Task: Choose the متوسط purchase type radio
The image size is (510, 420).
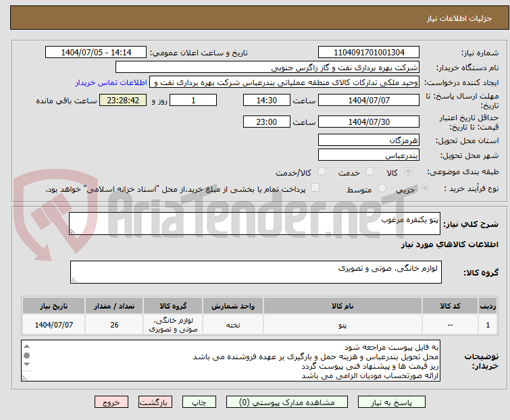Action: tap(382, 188)
